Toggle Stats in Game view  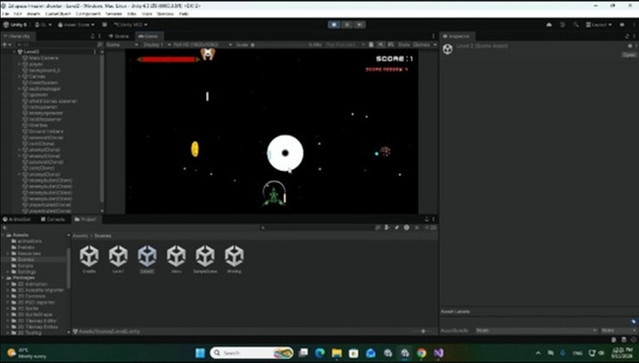[403, 44]
